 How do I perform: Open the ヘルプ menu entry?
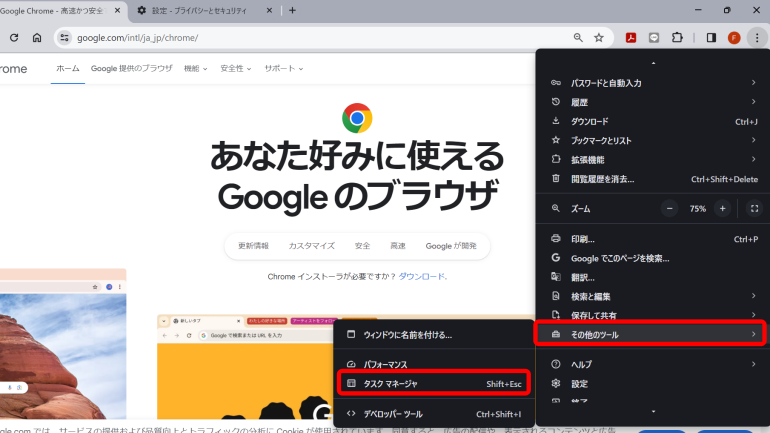coord(653,364)
